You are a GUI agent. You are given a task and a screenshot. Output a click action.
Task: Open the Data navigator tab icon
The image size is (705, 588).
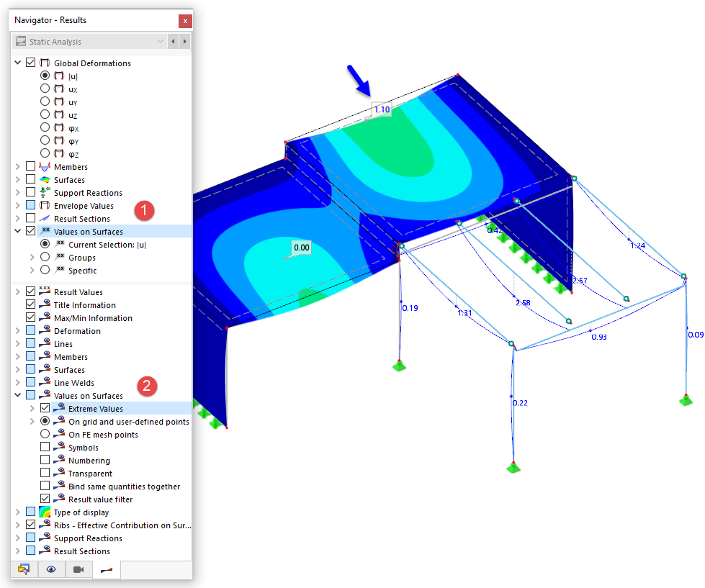(x=23, y=569)
